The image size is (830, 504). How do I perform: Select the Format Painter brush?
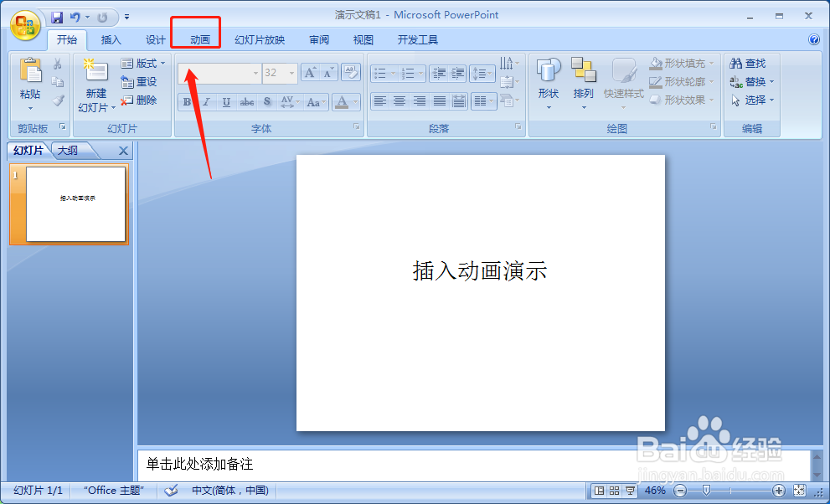pyautogui.click(x=57, y=100)
